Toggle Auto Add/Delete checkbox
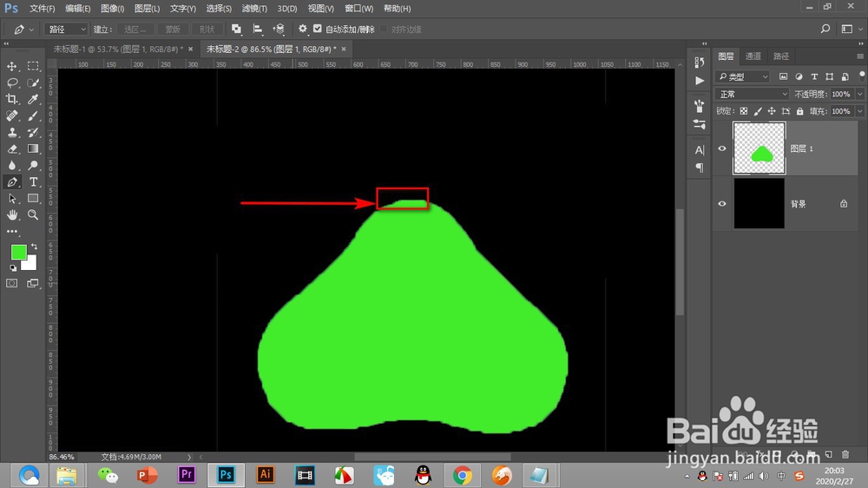868x488 pixels. click(x=318, y=29)
